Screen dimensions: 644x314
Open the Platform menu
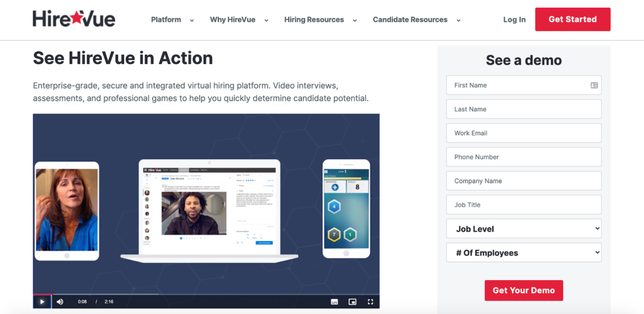[x=166, y=20]
